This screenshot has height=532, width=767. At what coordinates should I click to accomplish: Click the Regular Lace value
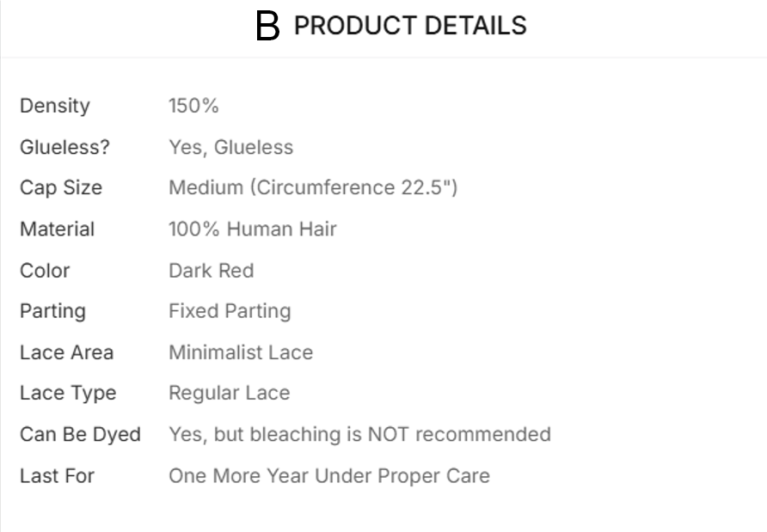(229, 393)
